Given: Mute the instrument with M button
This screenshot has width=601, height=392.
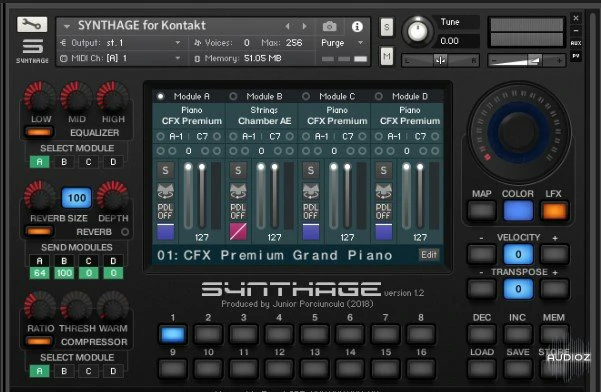Looking at the screenshot, I should pos(387,57).
